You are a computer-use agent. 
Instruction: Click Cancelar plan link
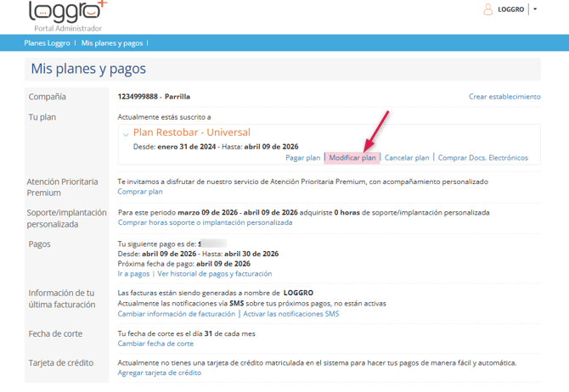[x=407, y=158]
